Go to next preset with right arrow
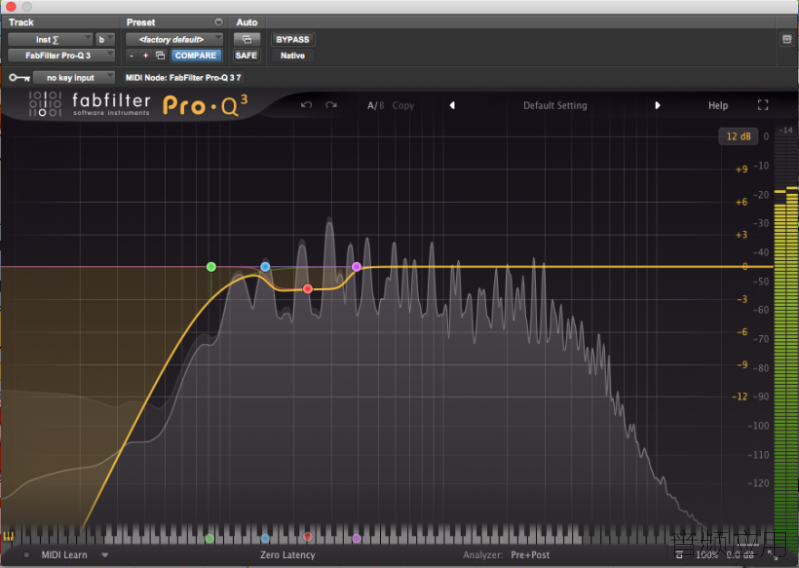799x568 pixels. 657,105
